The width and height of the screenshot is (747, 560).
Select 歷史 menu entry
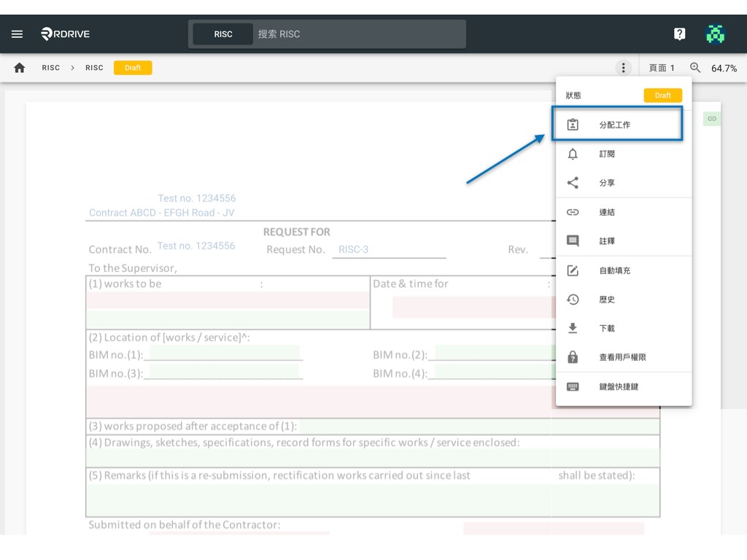624,300
